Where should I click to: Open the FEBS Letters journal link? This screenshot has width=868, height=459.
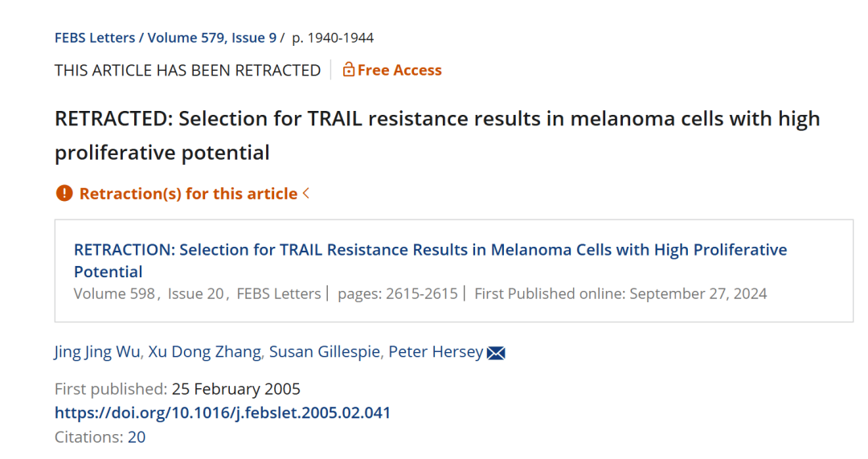click(x=95, y=38)
